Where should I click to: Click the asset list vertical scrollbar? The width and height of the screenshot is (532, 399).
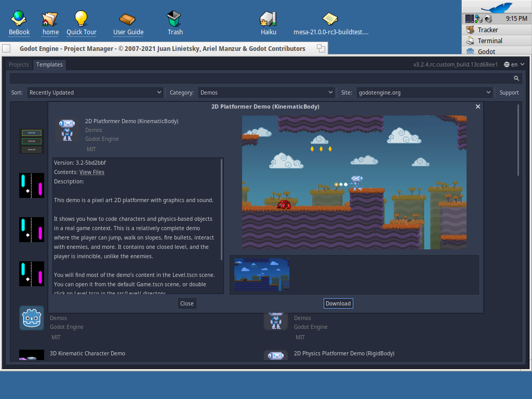(518, 140)
